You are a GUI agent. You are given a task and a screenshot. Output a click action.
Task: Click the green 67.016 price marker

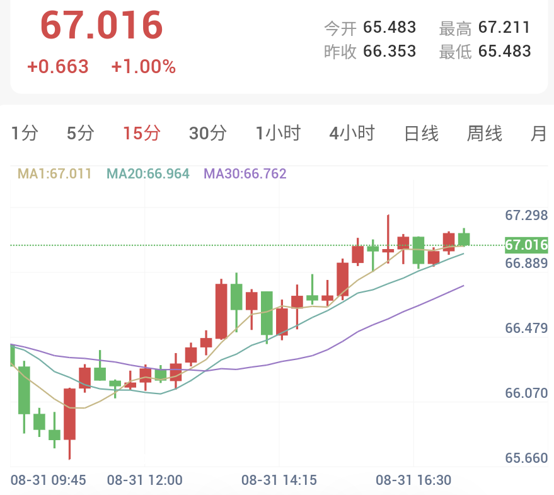pyautogui.click(x=526, y=245)
